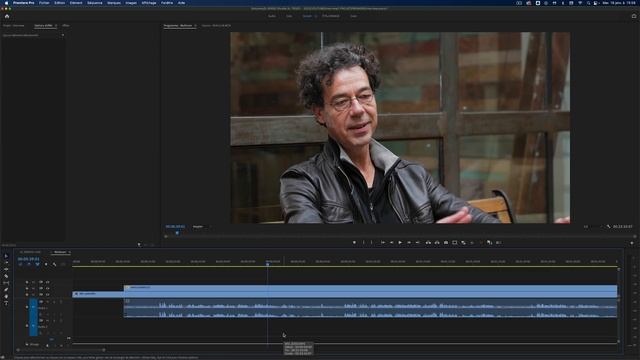
Task: Solo the Audio 1 track
Action: click(x=54, y=302)
